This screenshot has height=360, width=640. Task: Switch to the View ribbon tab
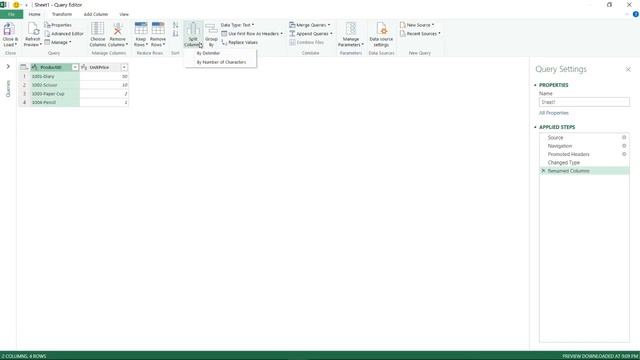click(x=124, y=14)
